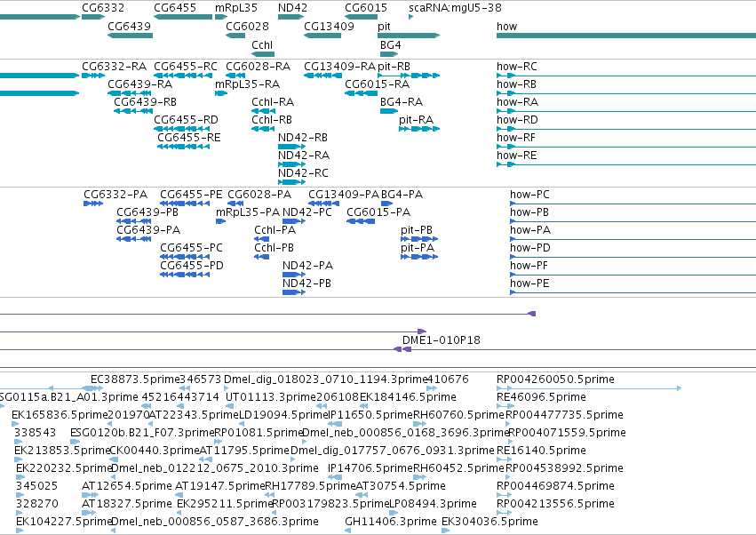Select the ND42-RB transcript
756x535 pixels.
pos(303,138)
